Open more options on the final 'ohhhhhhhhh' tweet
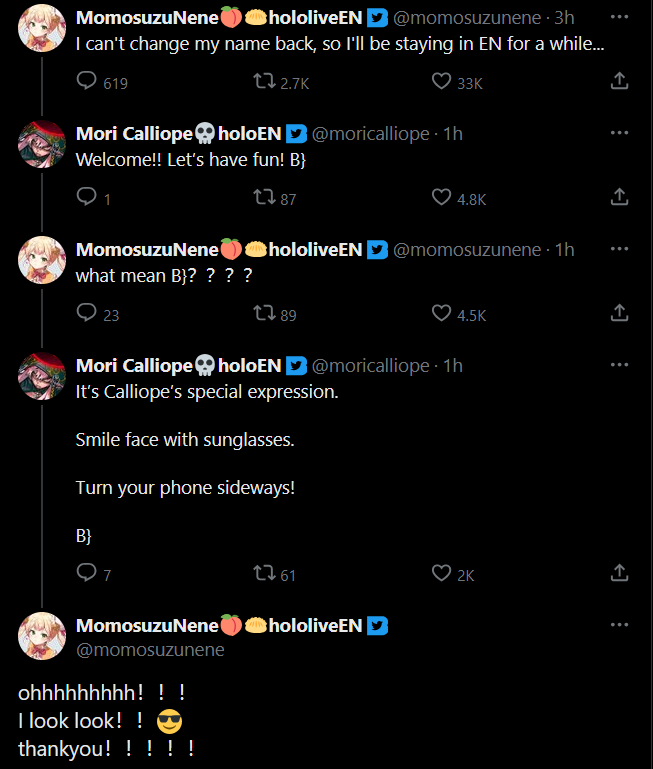Screen dimensions: 653x769 coord(619,625)
